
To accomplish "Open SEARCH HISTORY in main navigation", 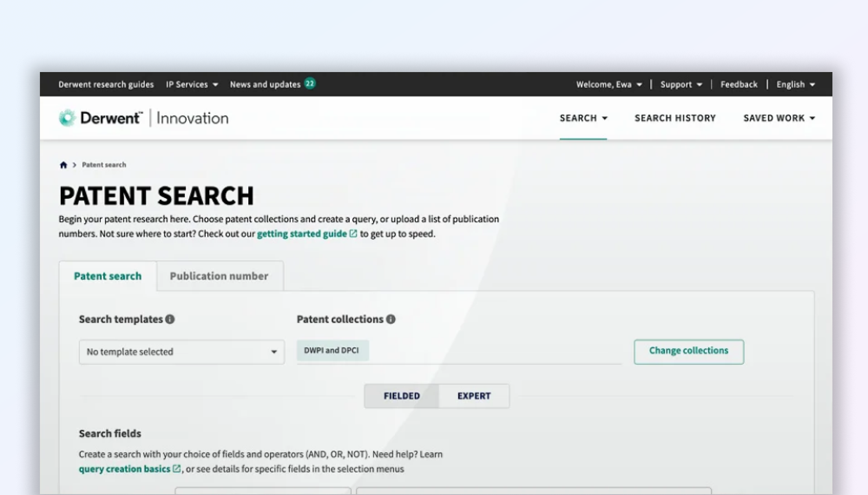I will point(675,118).
